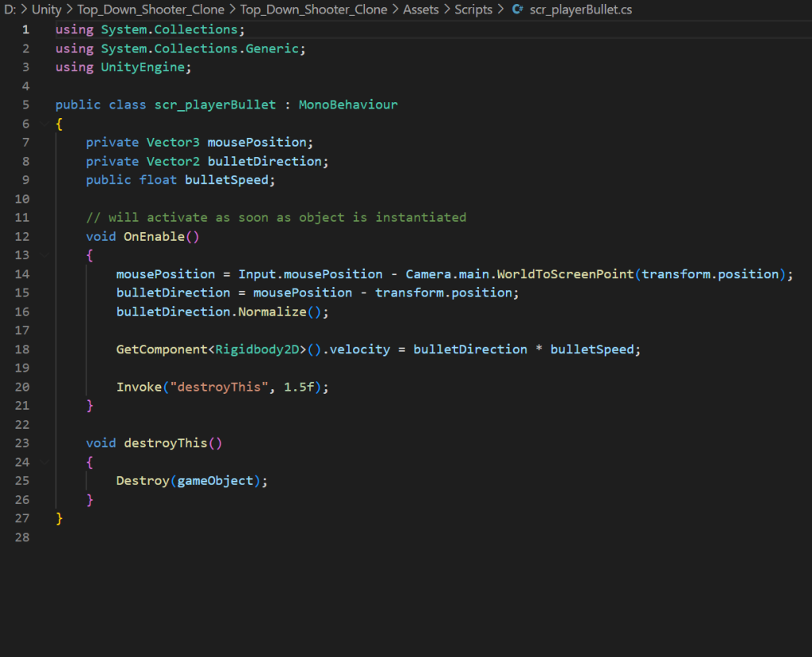Click line number 28 at the end of the file
The width and height of the screenshot is (812, 657).
(22, 537)
